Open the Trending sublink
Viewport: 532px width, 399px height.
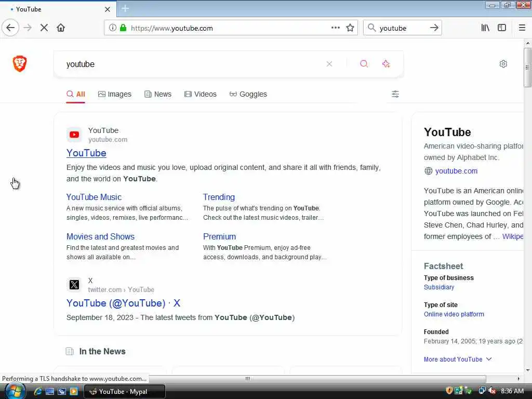219,197
